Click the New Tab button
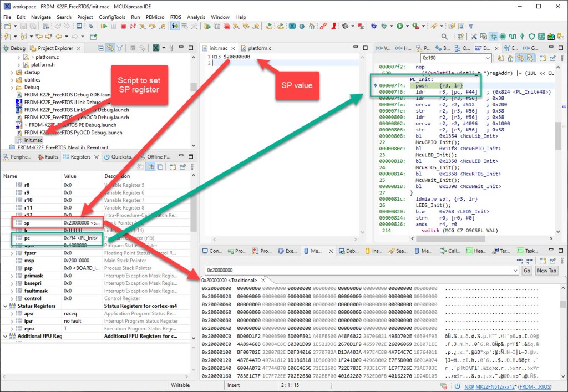Viewport: 568px width, 392px height. [546, 270]
